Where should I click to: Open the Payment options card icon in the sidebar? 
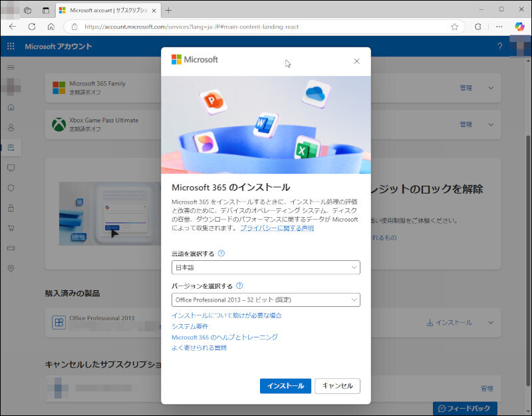11,248
